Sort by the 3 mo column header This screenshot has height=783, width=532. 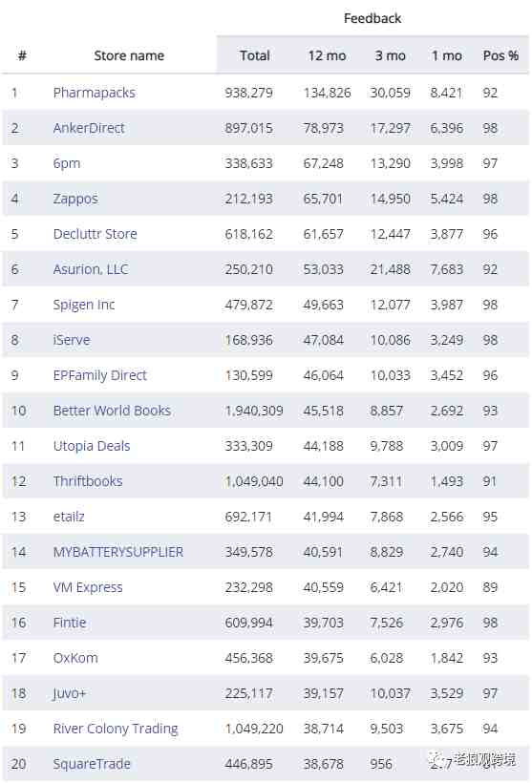point(390,56)
